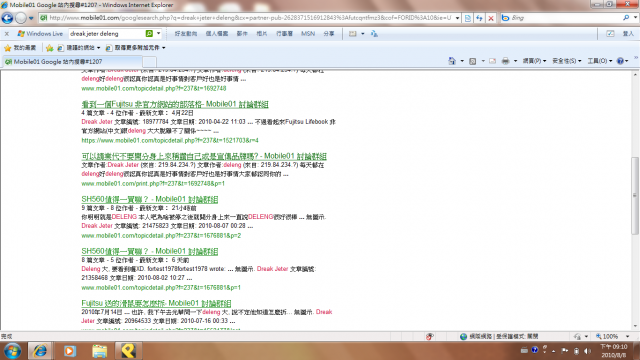Open 好友動向 on Windows Live toolbar
Image resolution: width=640 pixels, height=360 pixels.
[x=186, y=34]
